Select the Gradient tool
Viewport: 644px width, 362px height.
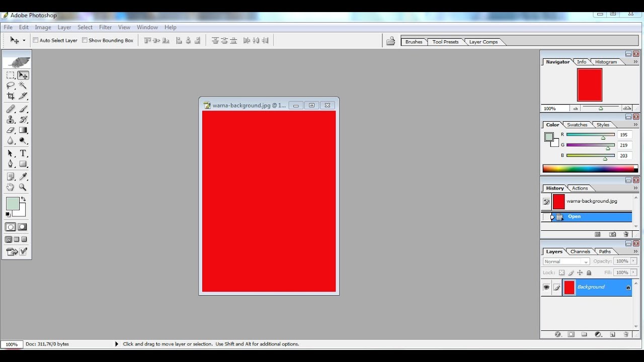tap(23, 130)
